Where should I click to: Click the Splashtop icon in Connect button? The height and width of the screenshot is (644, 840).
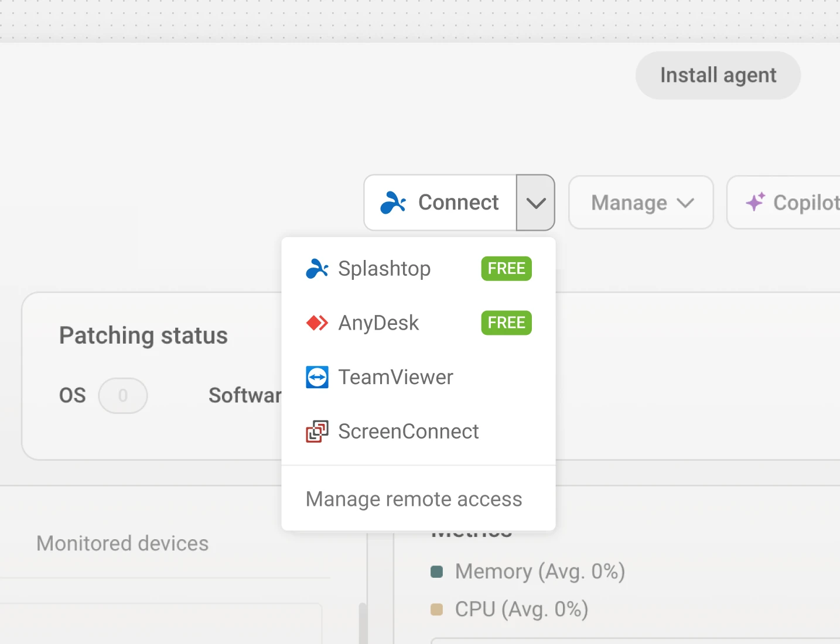click(393, 203)
